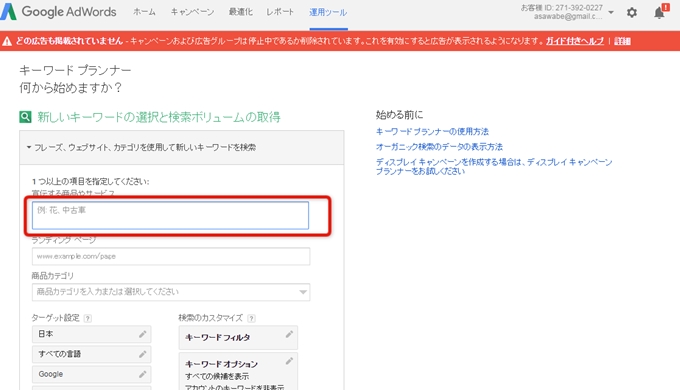Open オーガニック検索のデータの表示方法 link
680x390 pixels.
439,147
